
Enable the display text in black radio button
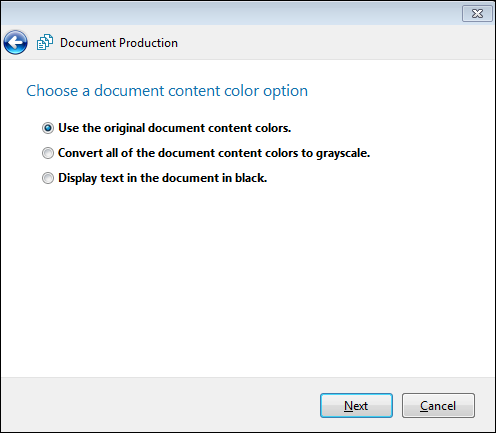48,178
